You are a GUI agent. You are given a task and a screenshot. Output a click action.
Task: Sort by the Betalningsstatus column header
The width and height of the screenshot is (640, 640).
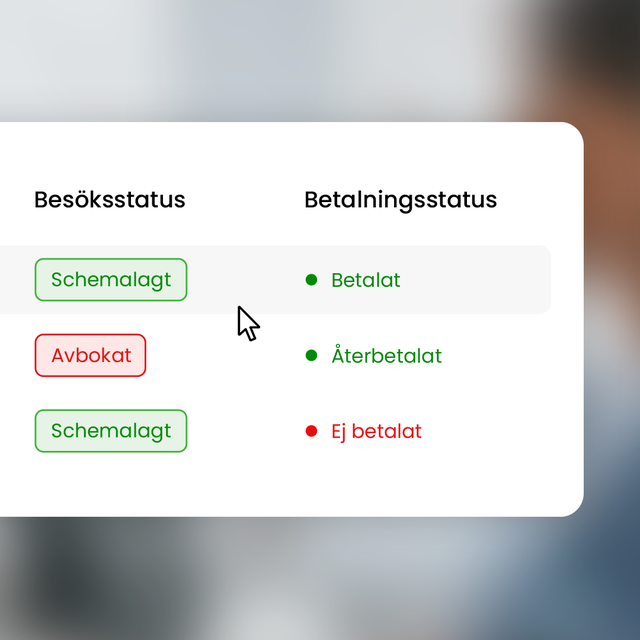(401, 201)
